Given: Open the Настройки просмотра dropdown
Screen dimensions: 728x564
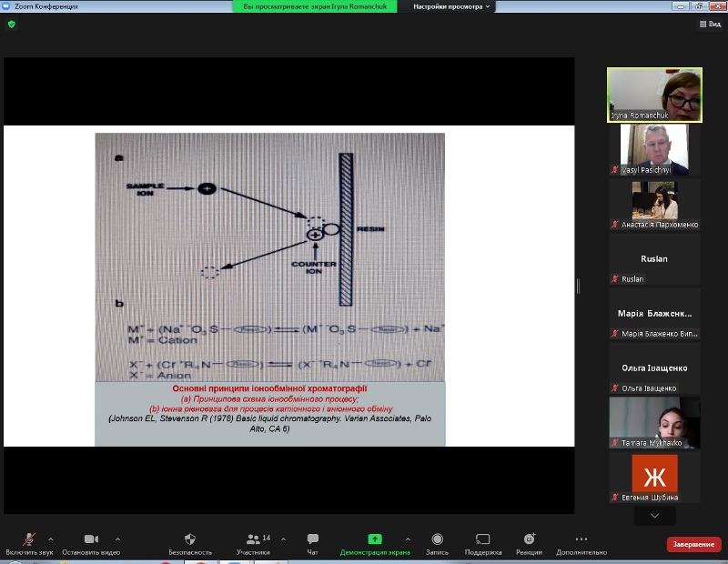Looking at the screenshot, I should 450,6.
